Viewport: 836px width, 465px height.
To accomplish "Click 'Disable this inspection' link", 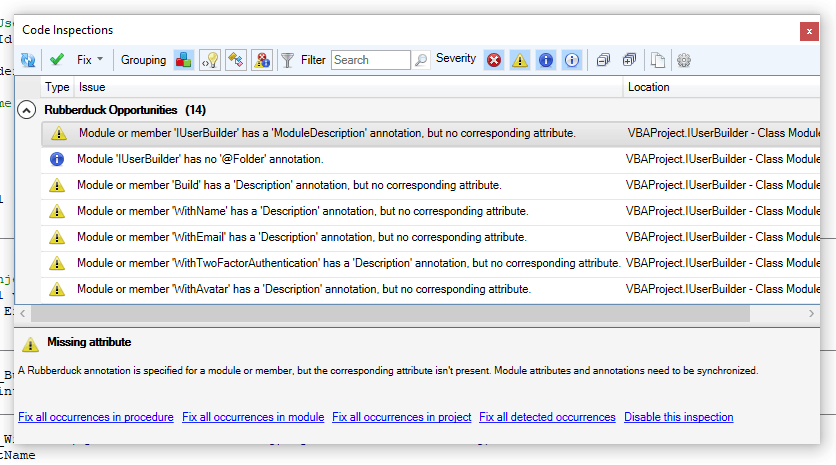I will [x=678, y=417].
